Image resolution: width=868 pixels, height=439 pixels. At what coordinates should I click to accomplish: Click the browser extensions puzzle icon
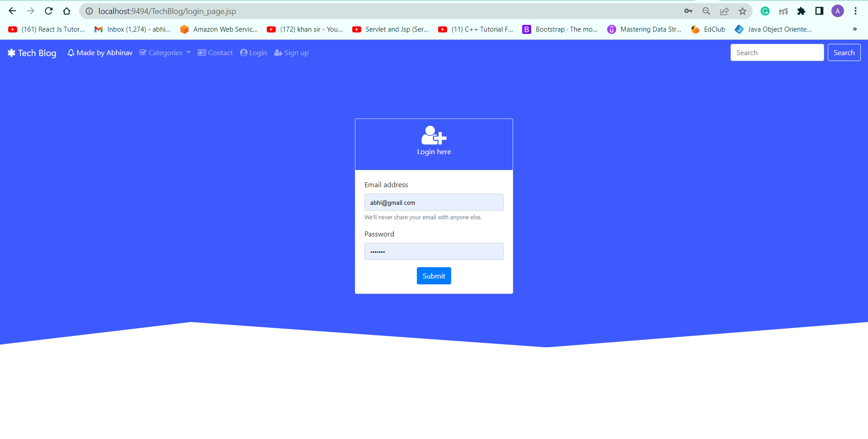point(802,11)
